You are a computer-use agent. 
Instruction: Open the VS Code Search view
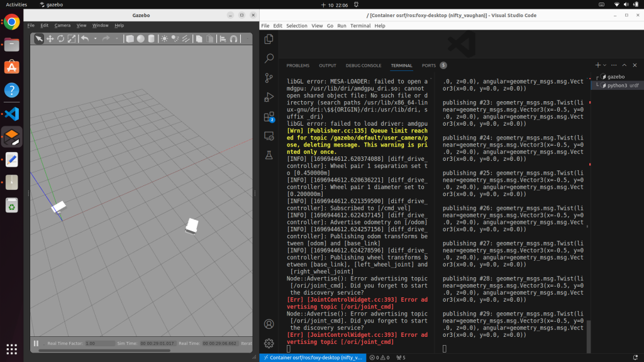pos(269,58)
